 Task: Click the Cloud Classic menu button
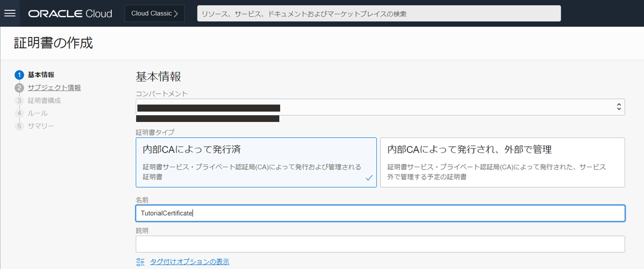[x=154, y=13]
